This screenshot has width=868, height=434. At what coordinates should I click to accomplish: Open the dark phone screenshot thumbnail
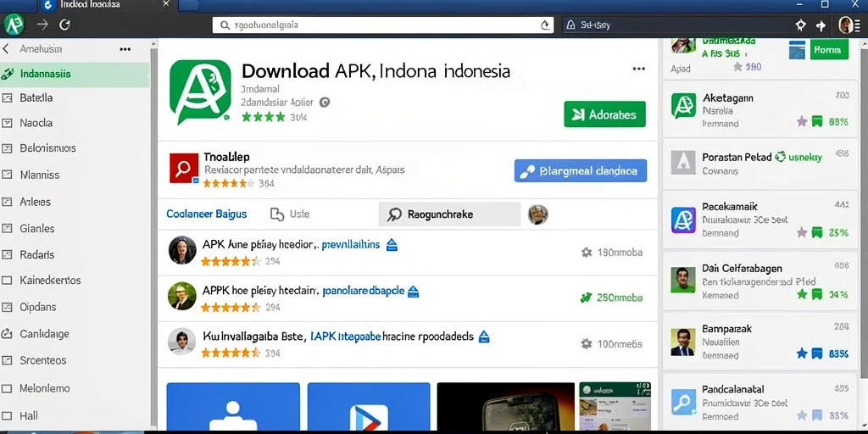pyautogui.click(x=505, y=408)
